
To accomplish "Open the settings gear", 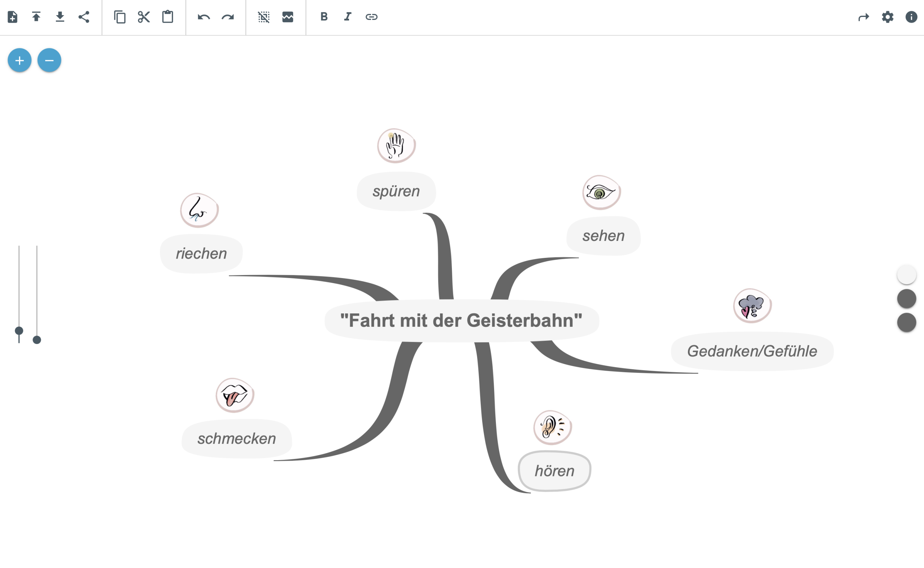I will tap(888, 17).
